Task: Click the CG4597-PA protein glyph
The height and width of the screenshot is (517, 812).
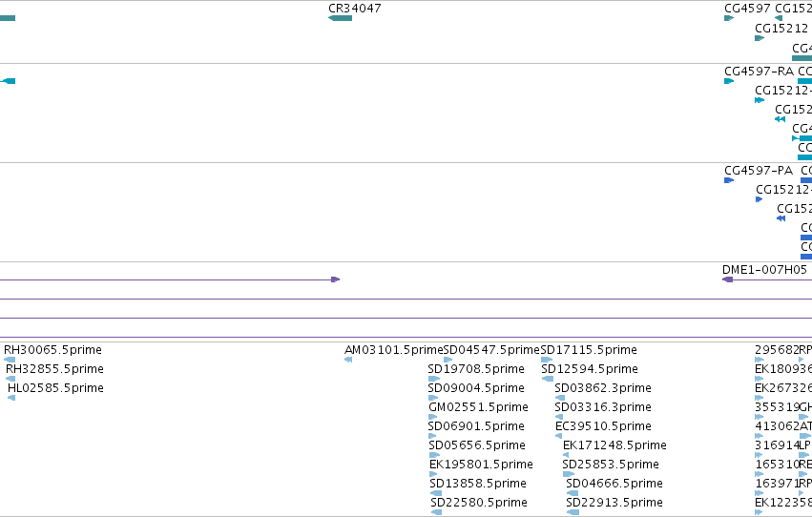Action: (729, 180)
